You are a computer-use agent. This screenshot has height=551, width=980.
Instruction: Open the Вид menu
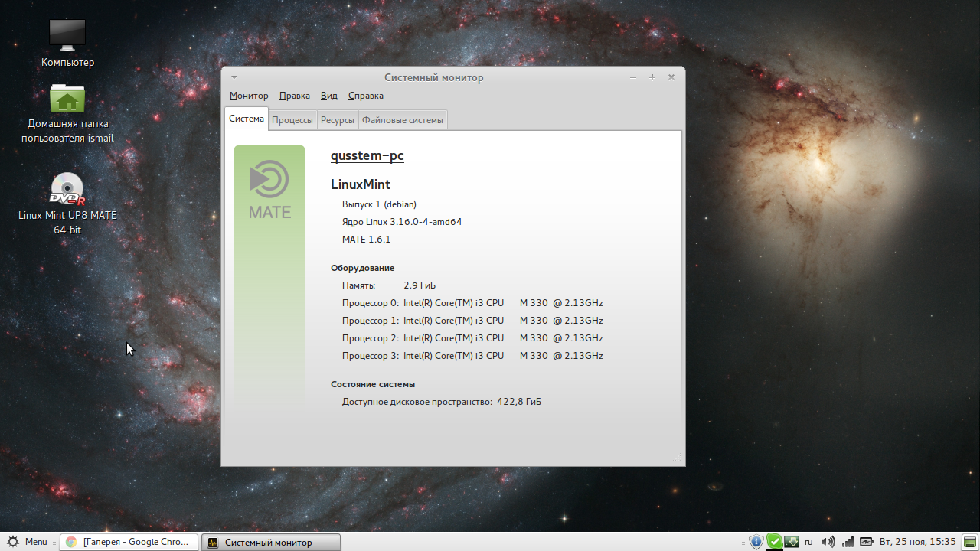tap(329, 96)
